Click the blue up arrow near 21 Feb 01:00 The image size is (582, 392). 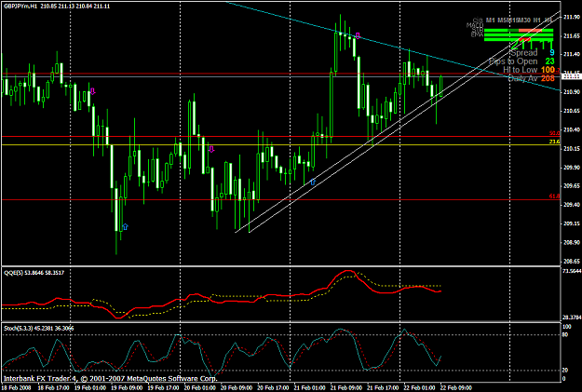[313, 182]
